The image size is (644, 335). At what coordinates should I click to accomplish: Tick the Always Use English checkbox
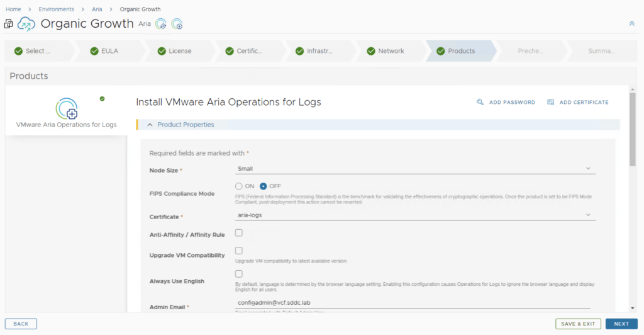coord(239,274)
